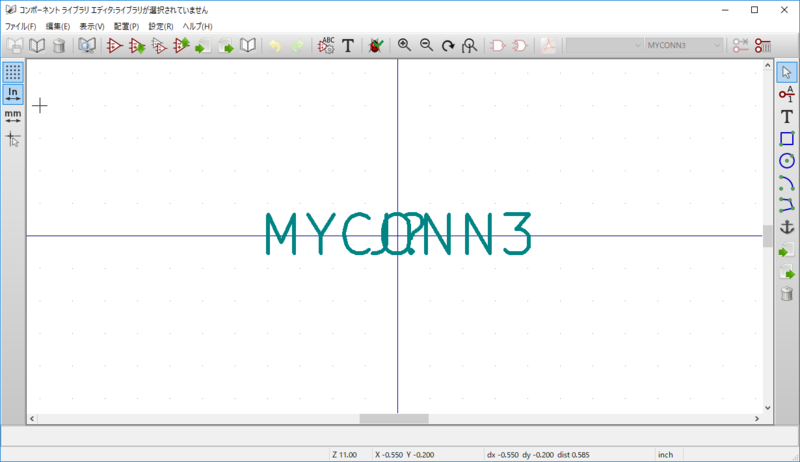Viewport: 800px width, 462px height.
Task: Save component to new library book icon
Action: (248, 45)
